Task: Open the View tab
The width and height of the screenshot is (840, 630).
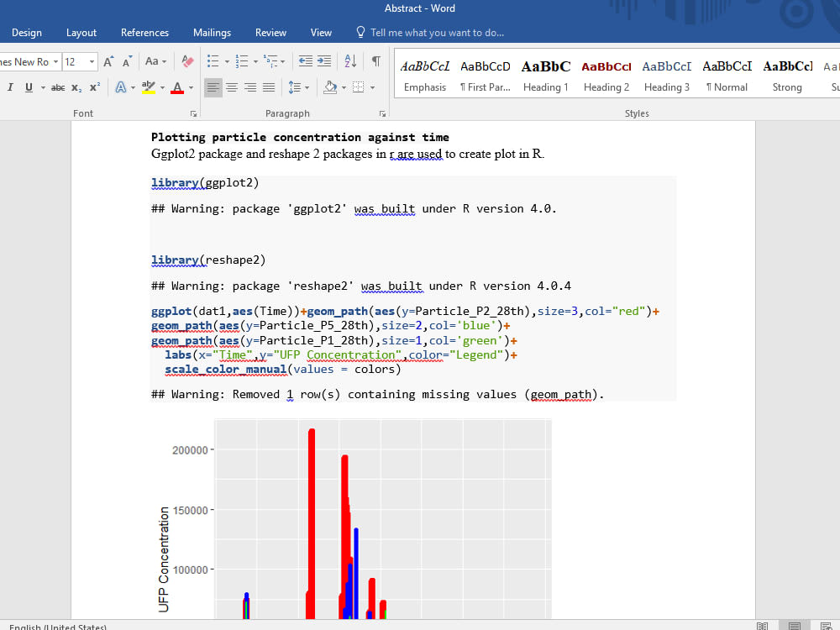Action: (x=321, y=33)
